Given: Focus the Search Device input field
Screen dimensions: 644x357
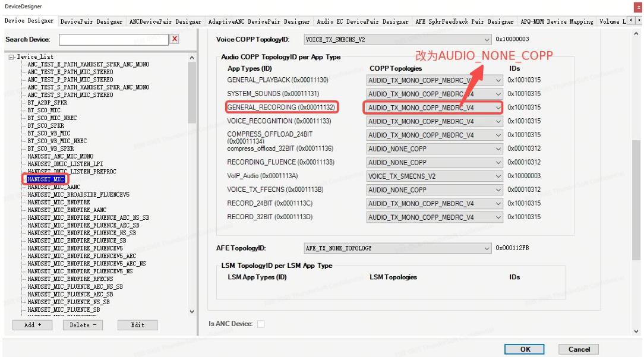Looking at the screenshot, I should pyautogui.click(x=113, y=39).
